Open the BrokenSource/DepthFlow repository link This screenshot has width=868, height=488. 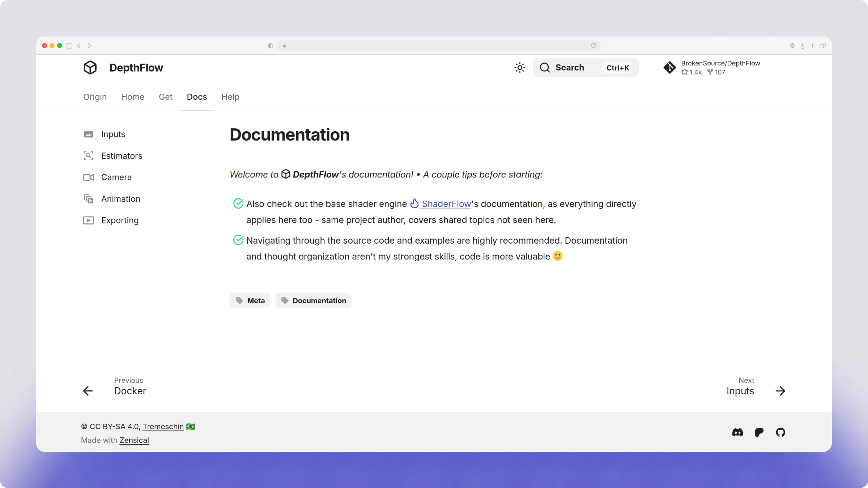pyautogui.click(x=712, y=68)
